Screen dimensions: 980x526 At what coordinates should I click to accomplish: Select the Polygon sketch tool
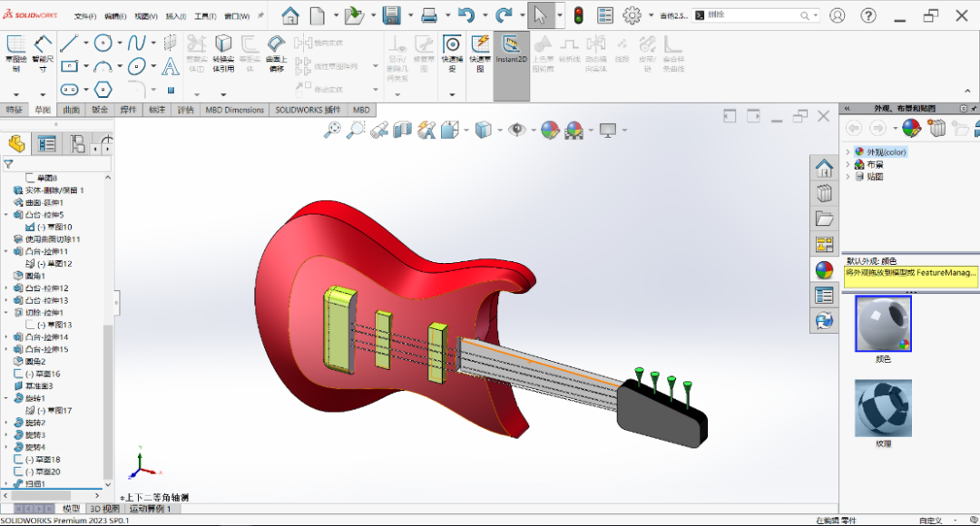pyautogui.click(x=103, y=90)
